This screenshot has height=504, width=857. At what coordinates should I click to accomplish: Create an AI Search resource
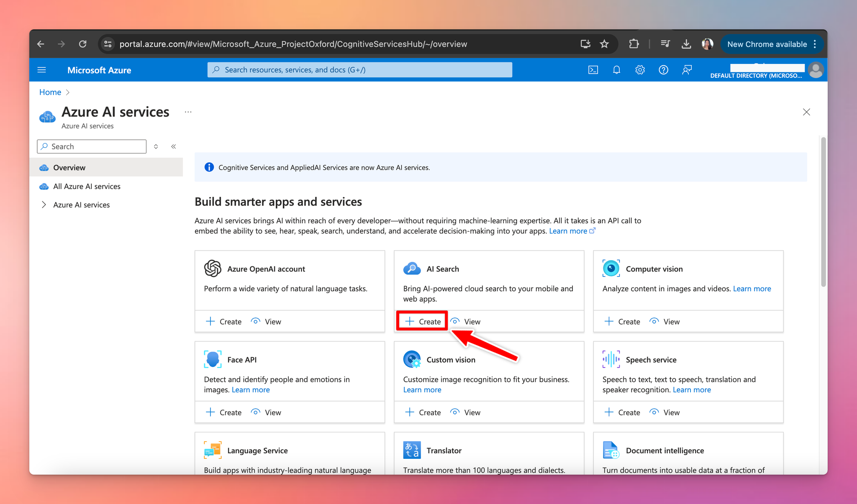[423, 321]
